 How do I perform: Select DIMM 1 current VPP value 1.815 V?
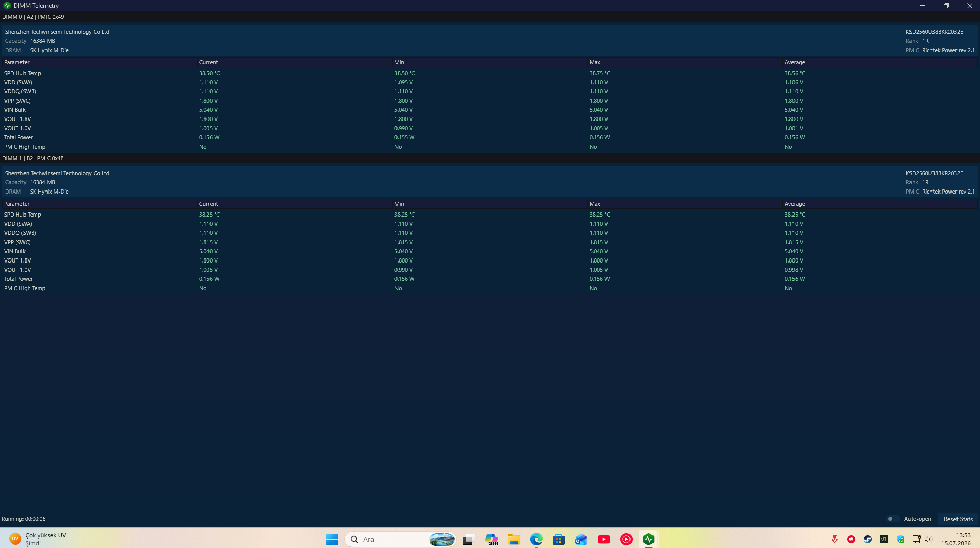pos(208,242)
